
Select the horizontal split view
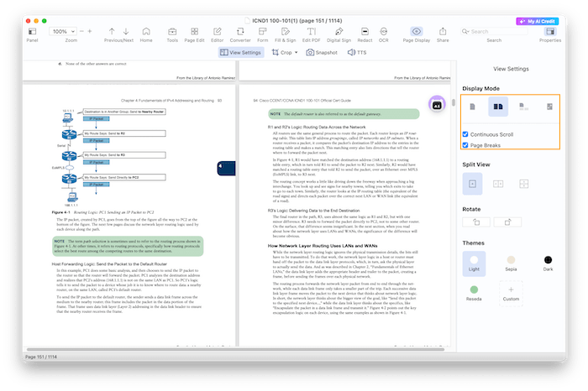[524, 184]
